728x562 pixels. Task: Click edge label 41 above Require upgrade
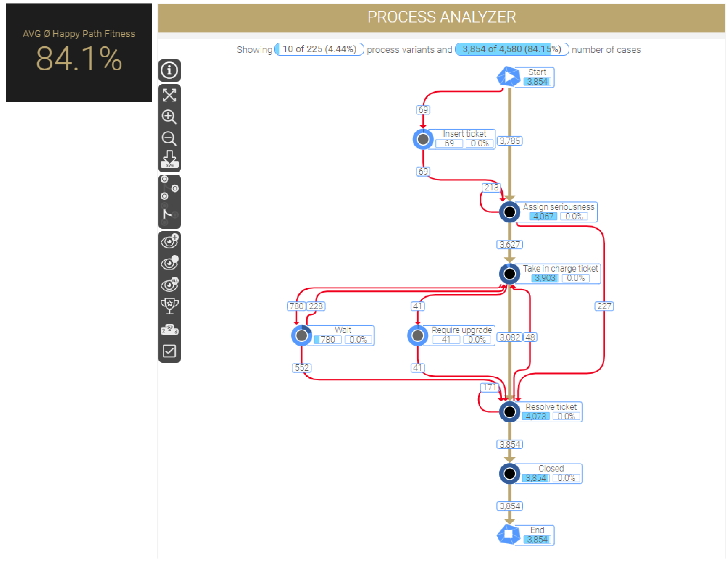coord(418,306)
